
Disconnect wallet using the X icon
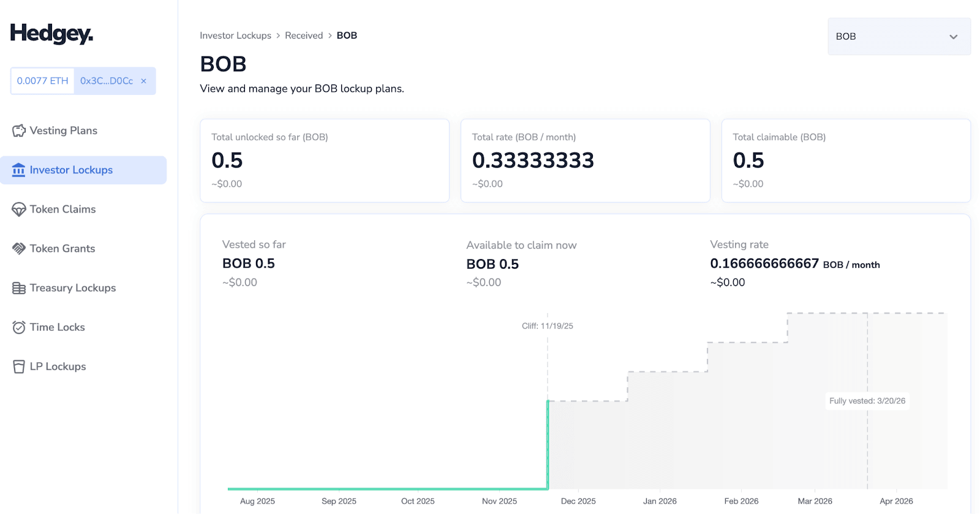click(144, 81)
